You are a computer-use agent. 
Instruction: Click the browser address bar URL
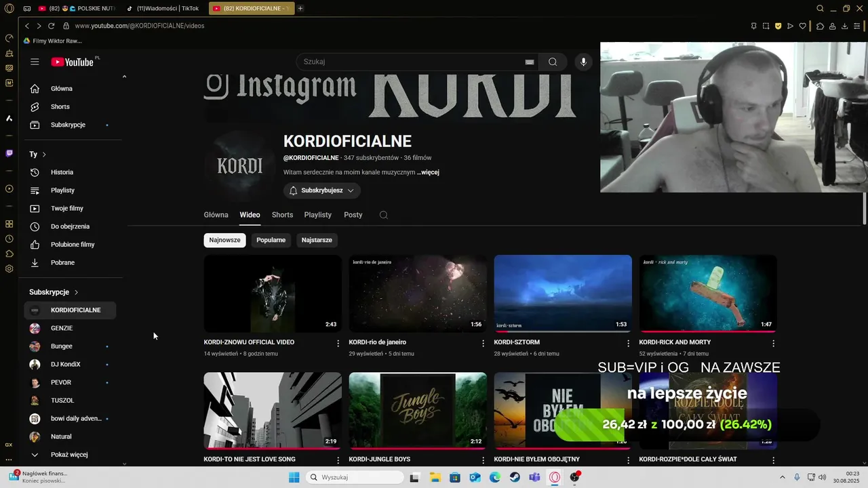pos(140,26)
